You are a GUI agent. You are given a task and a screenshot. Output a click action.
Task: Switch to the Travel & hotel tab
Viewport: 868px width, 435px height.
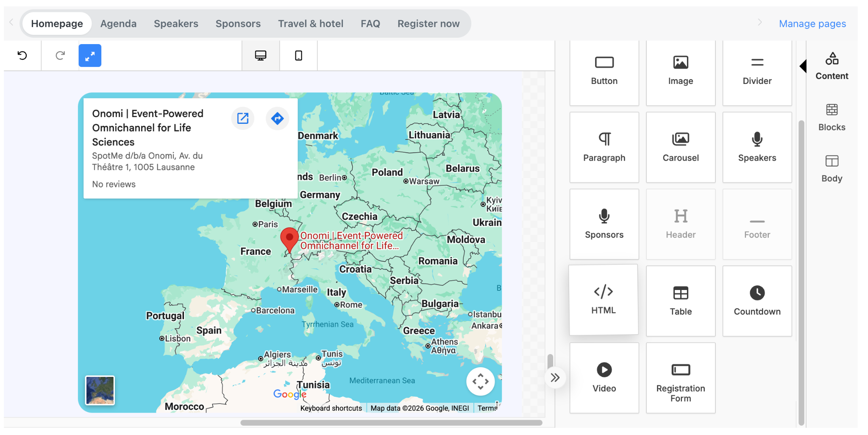coord(311,24)
